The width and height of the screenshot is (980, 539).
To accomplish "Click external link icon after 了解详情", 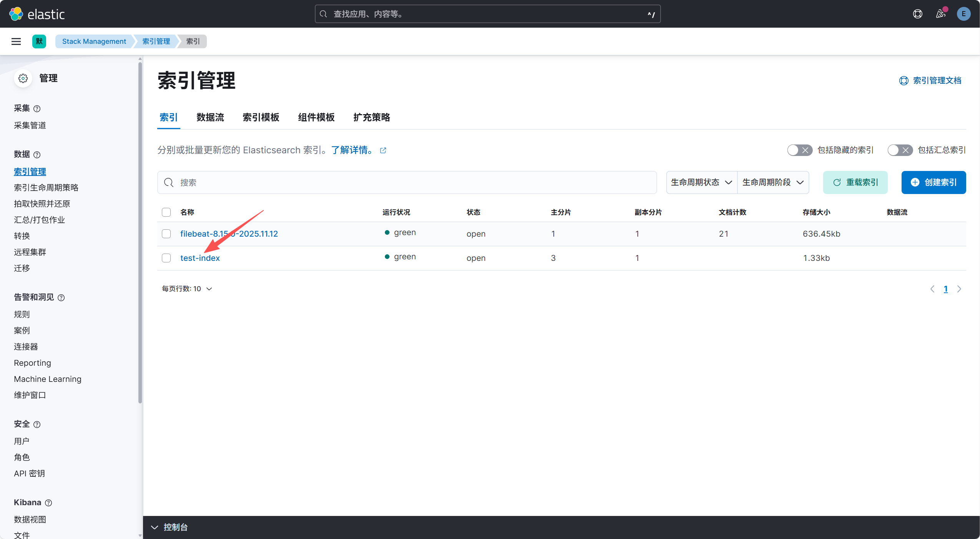I will click(383, 150).
